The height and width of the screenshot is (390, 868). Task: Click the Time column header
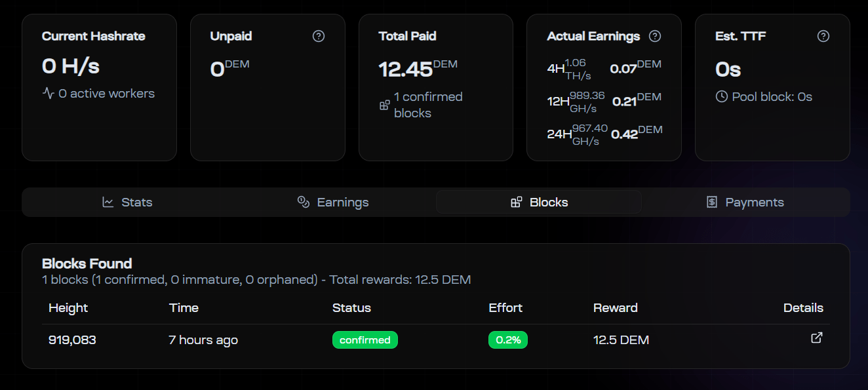184,307
